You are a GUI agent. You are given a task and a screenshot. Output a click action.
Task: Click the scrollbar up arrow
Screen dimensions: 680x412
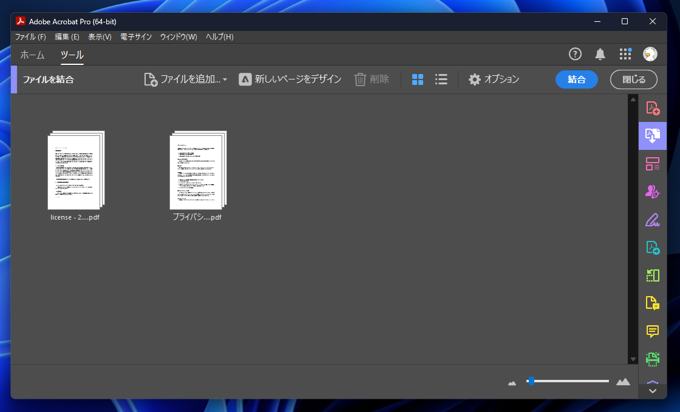pyautogui.click(x=633, y=100)
